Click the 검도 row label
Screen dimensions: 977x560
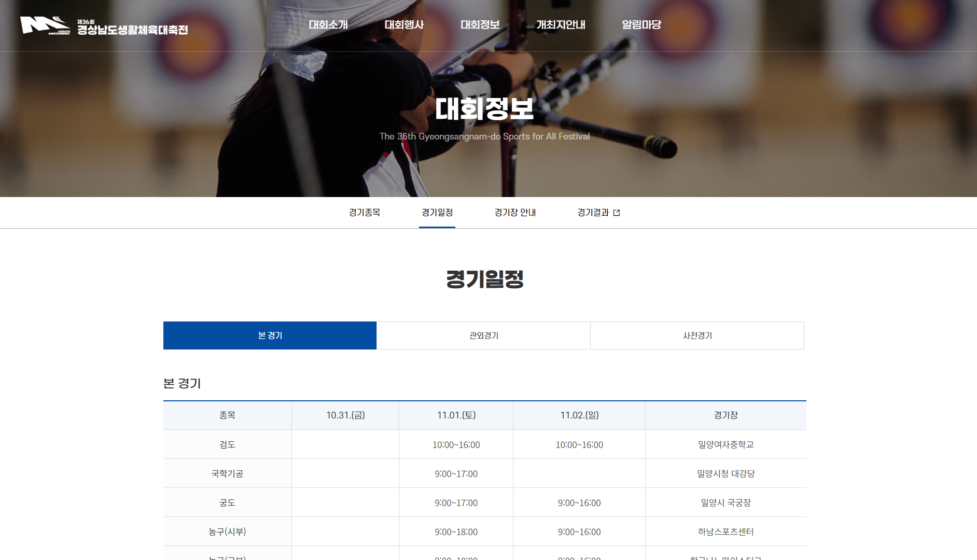click(x=227, y=444)
